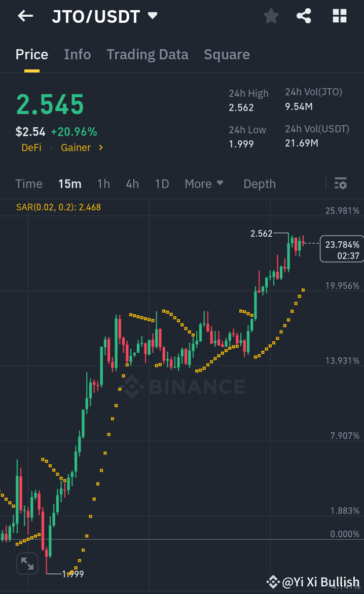Expand the chart to fullscreen
Viewport: 364px width, 594px height.
(x=27, y=563)
